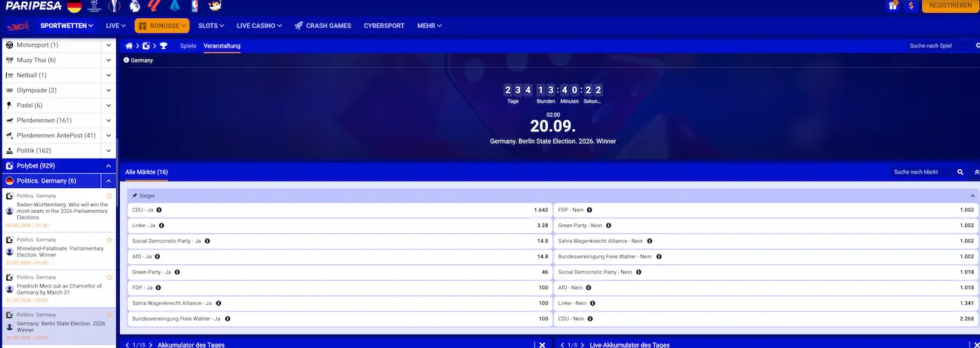The height and width of the screenshot is (348, 980).
Task: Click the orange dollar deposit icon
Action: [x=911, y=6]
